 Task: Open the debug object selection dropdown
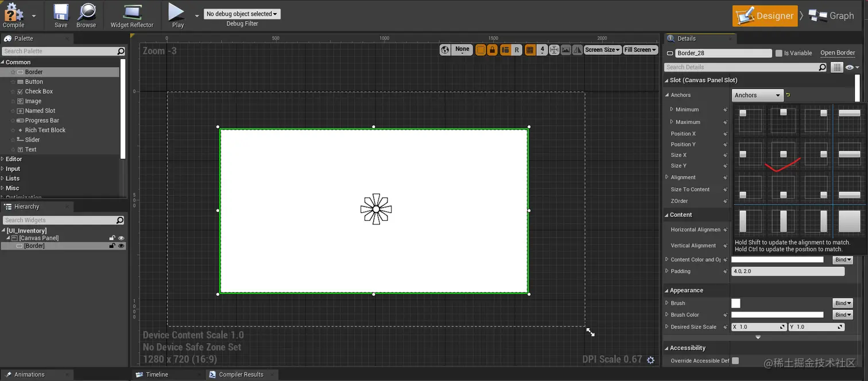click(242, 14)
